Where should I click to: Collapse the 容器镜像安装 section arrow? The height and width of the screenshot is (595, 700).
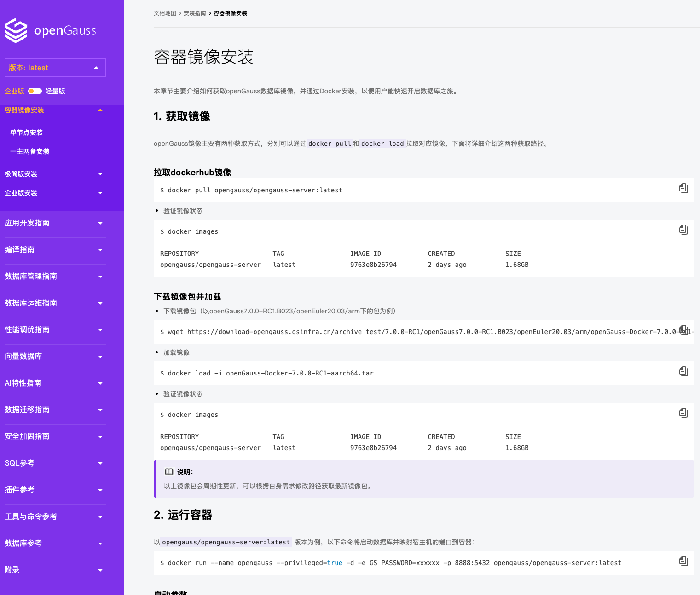pyautogui.click(x=100, y=110)
